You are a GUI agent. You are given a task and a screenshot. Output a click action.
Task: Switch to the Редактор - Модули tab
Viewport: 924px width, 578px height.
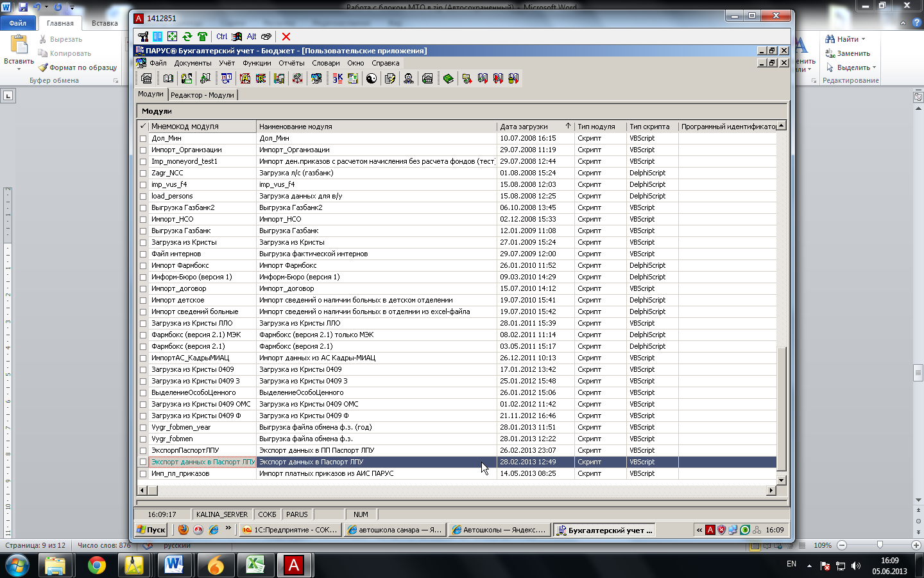[202, 95]
